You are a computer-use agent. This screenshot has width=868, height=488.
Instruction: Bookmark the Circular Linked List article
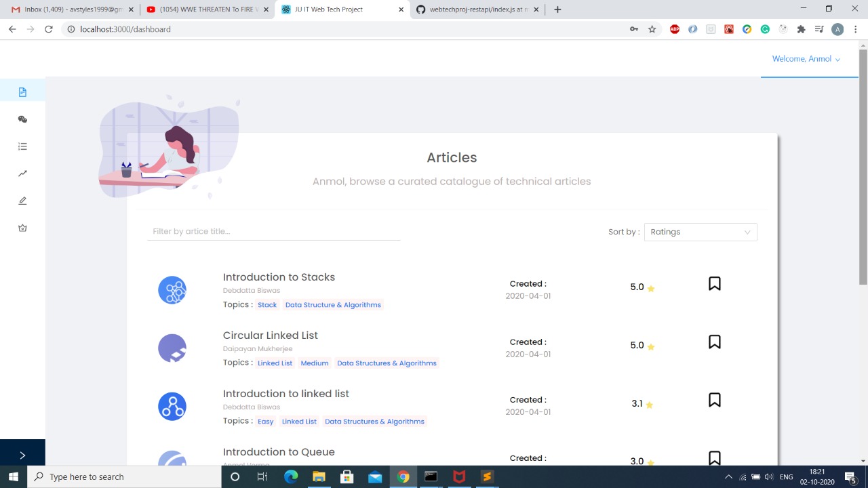point(714,342)
